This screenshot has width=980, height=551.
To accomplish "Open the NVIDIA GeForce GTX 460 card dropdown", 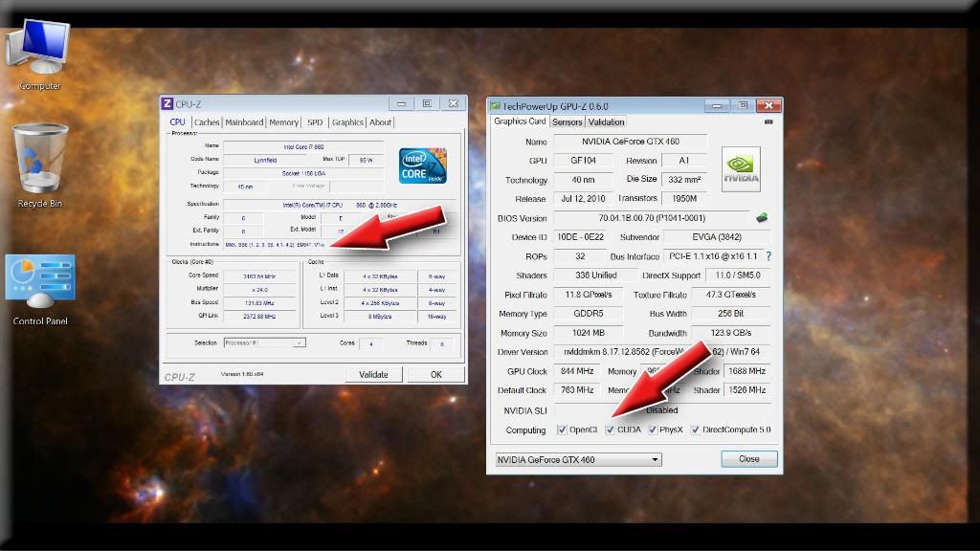I will pos(578,460).
